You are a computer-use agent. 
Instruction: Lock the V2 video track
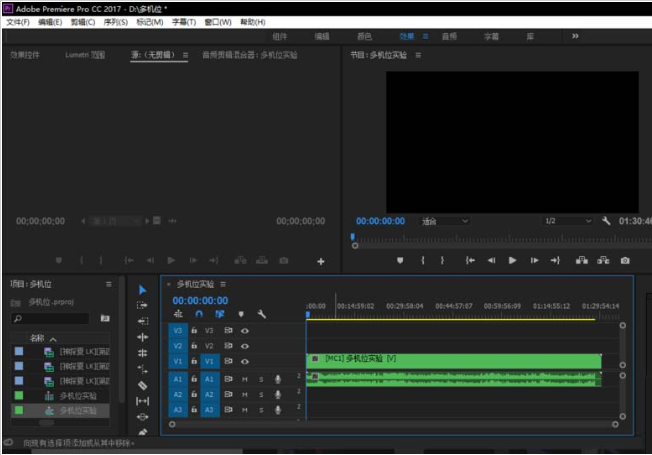click(194, 345)
